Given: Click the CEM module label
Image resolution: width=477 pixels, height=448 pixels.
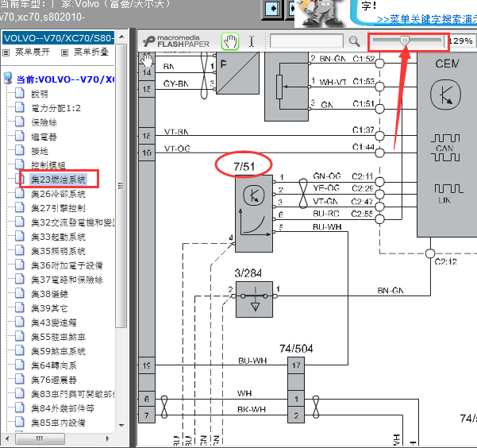Looking at the screenshot, I should pos(447,64).
